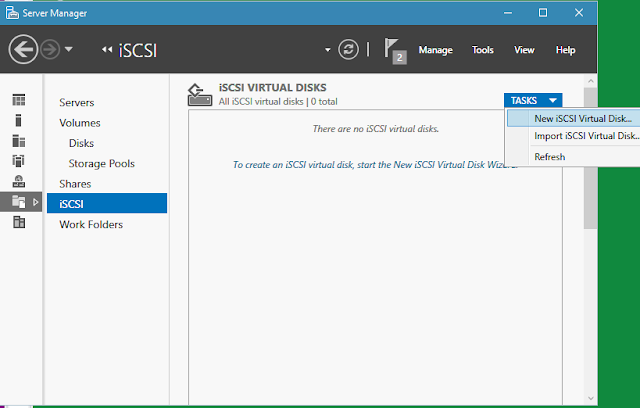Open All Servers from the sidebar icon

coord(19,141)
